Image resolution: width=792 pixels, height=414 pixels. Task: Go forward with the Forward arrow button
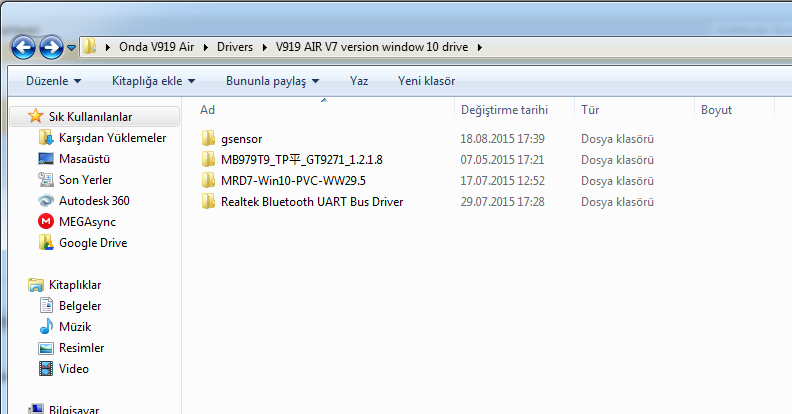(51, 48)
